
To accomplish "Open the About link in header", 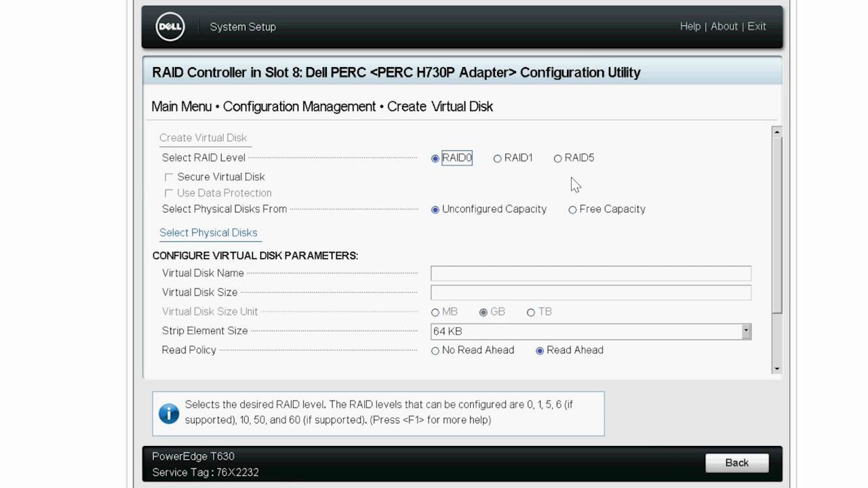I will (724, 26).
